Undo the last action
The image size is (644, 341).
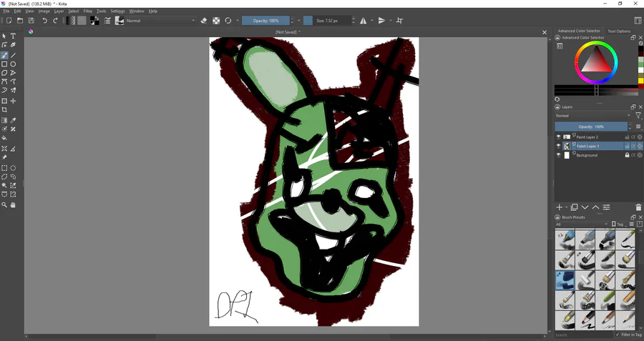(x=44, y=21)
